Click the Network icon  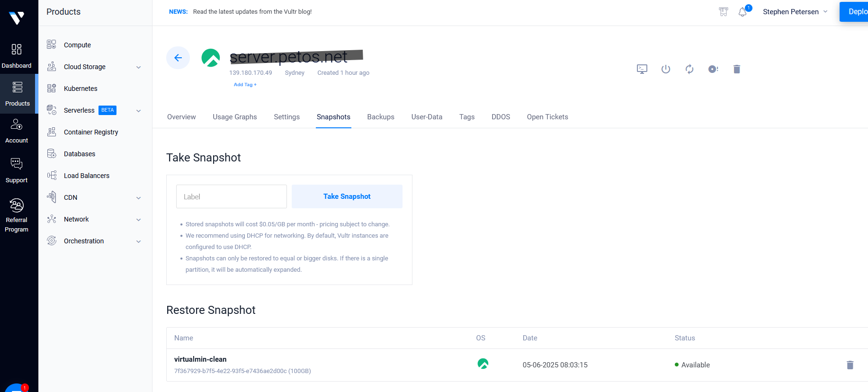tap(52, 219)
